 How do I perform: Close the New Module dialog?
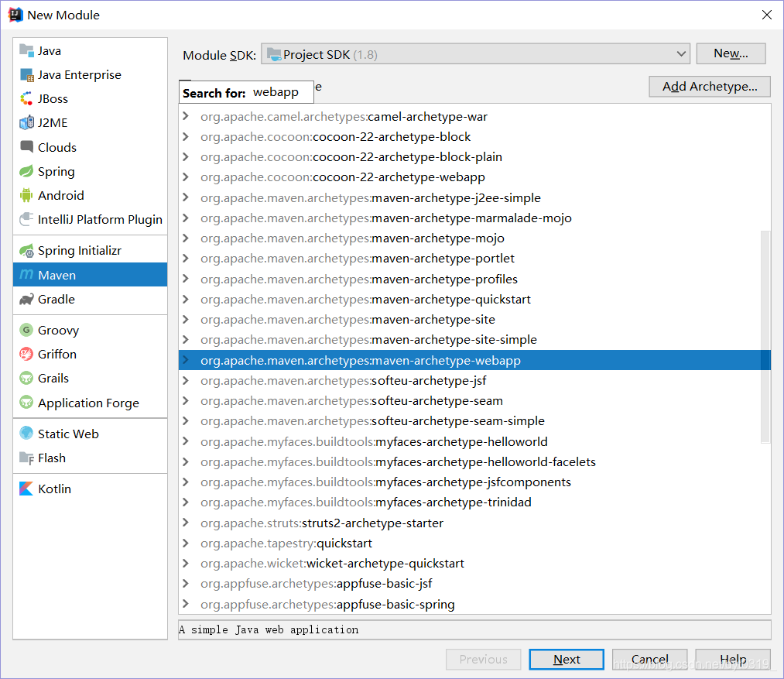pyautogui.click(x=766, y=15)
